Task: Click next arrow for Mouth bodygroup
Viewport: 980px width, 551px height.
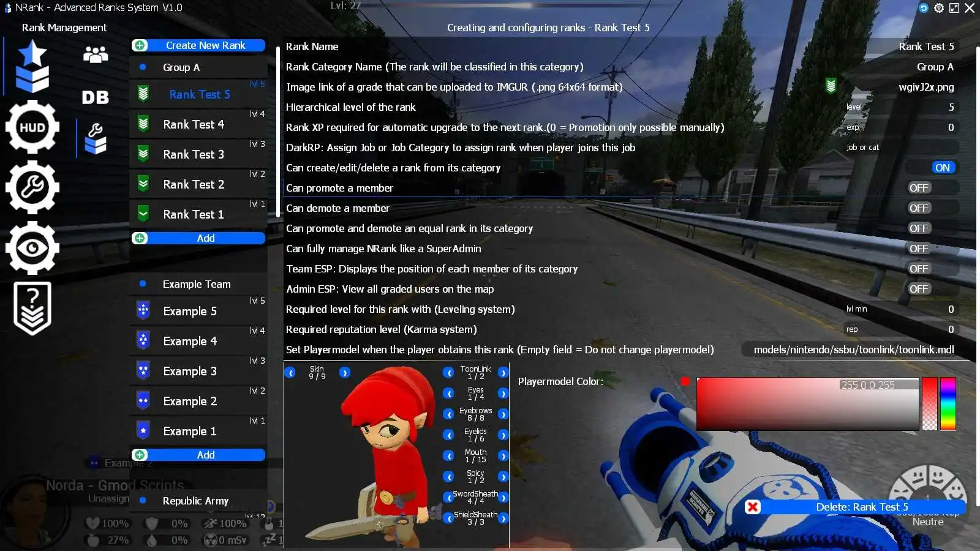Action: point(503,455)
